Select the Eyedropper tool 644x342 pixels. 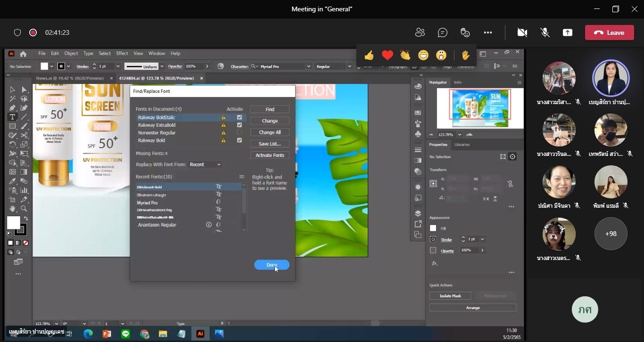tap(13, 181)
